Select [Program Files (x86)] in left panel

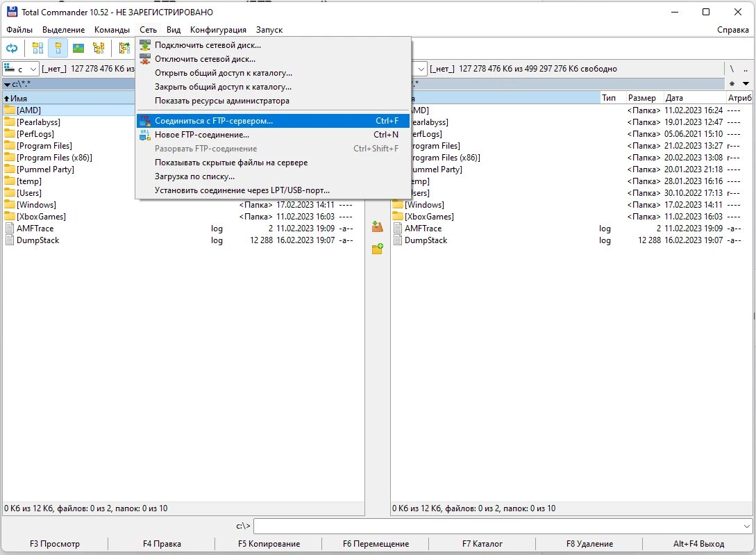[54, 158]
